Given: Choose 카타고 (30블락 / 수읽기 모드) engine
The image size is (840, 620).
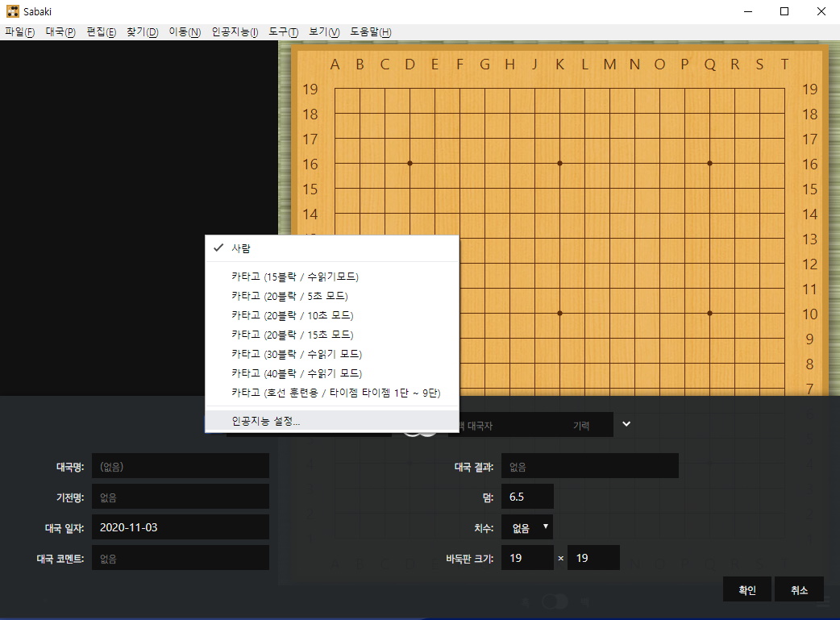Looking at the screenshot, I should tap(332, 354).
